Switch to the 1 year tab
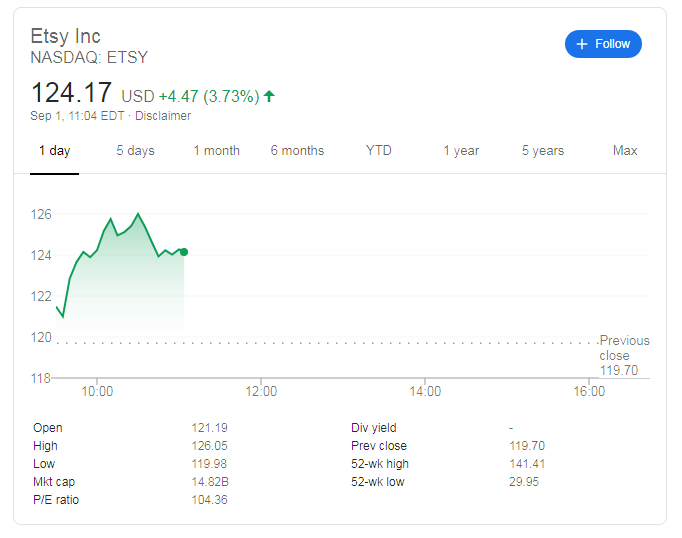Image resolution: width=682 pixels, height=538 pixels. click(x=461, y=151)
